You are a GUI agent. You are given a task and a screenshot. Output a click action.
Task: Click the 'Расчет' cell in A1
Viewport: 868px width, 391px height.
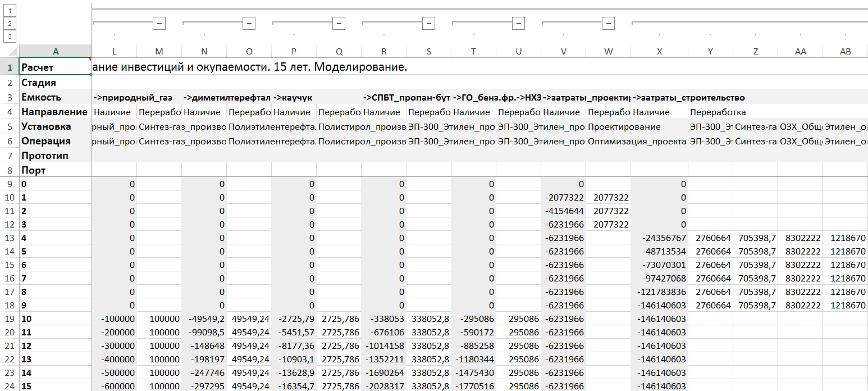tap(56, 67)
